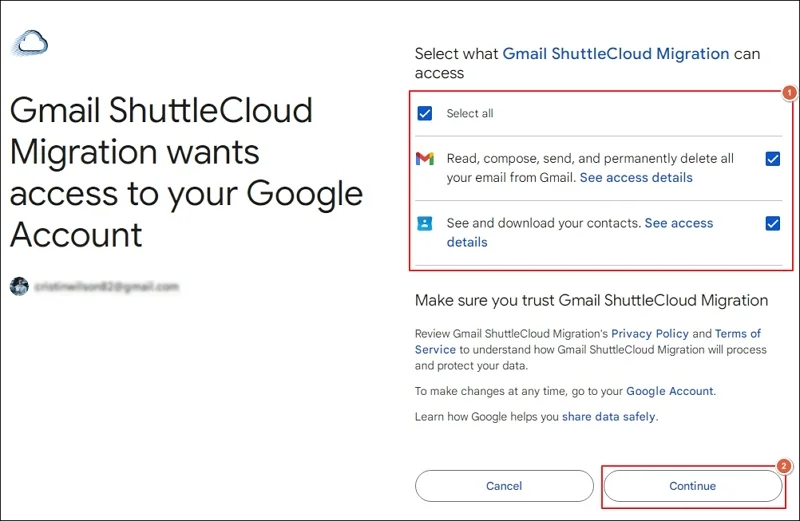Open the Gmail ShuttleCloud Migration heading link
Screen dimensions: 800x521
[616, 54]
